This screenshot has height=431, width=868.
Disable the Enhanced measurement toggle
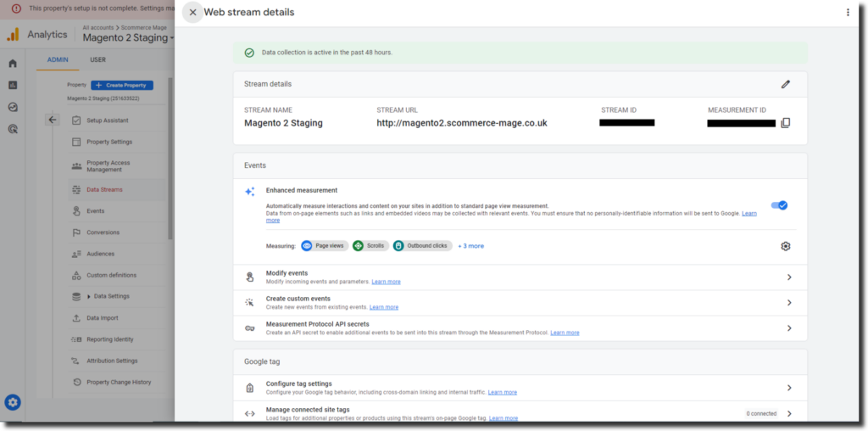778,205
